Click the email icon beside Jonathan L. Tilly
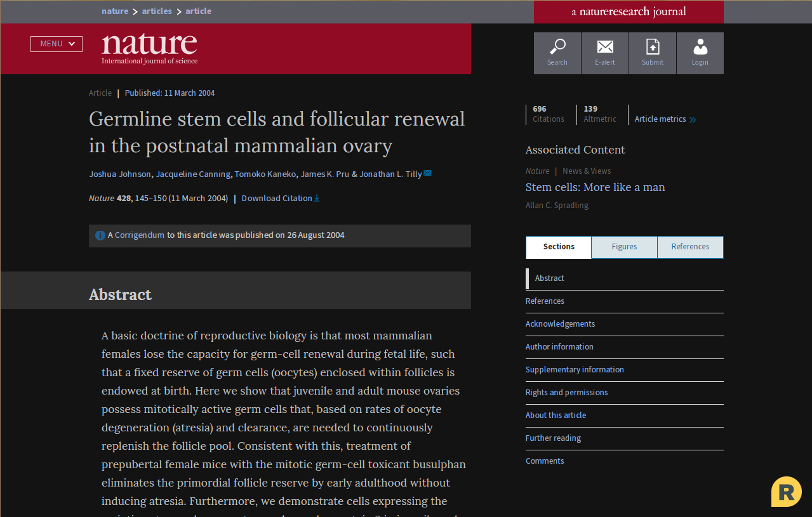 coord(428,173)
